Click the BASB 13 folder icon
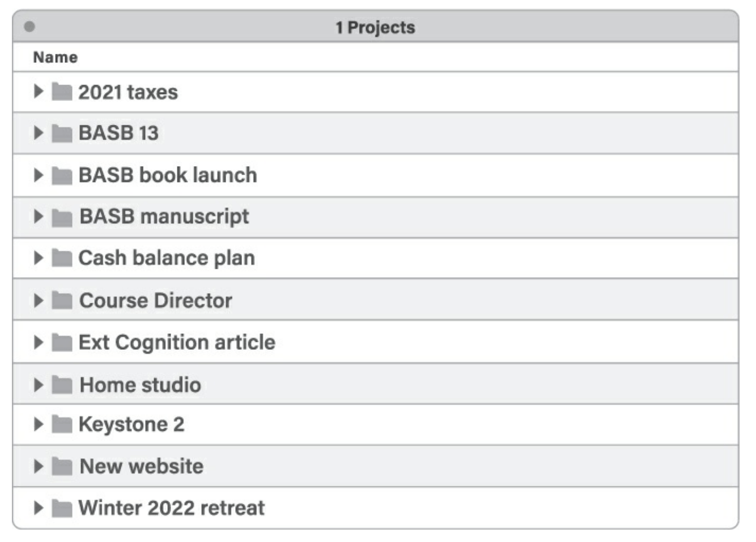The height and width of the screenshot is (542, 756). [62, 133]
